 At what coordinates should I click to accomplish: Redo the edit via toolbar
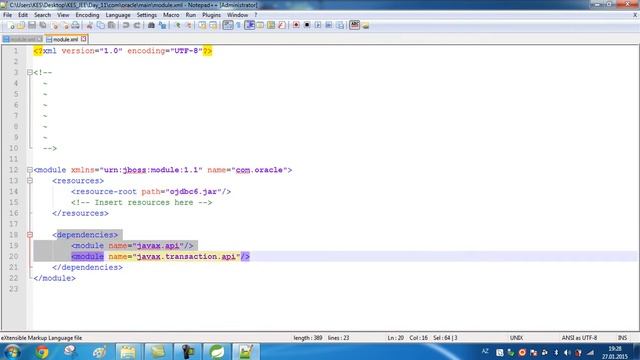(137, 25)
